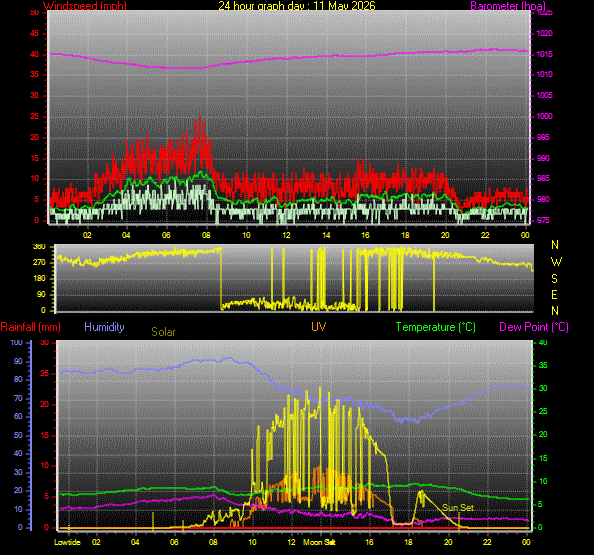This screenshot has height=555, width=594.
Task: Click the 'Windspeed (mph)' axis title
Action: pos(84,6)
